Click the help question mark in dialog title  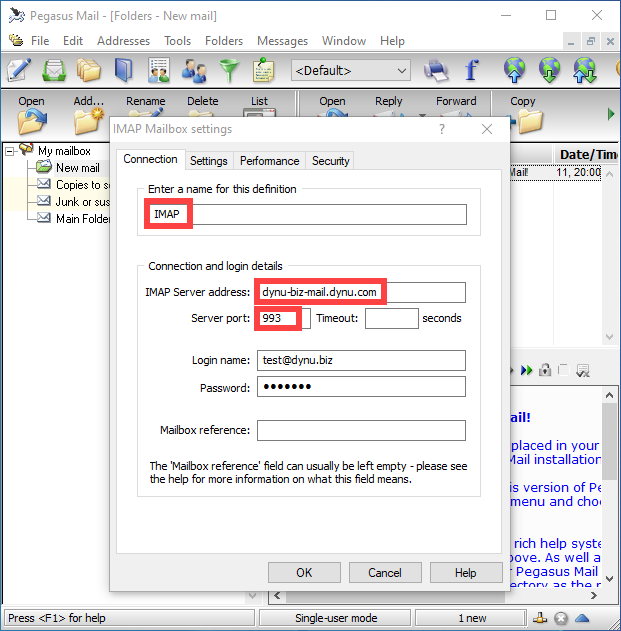442,129
